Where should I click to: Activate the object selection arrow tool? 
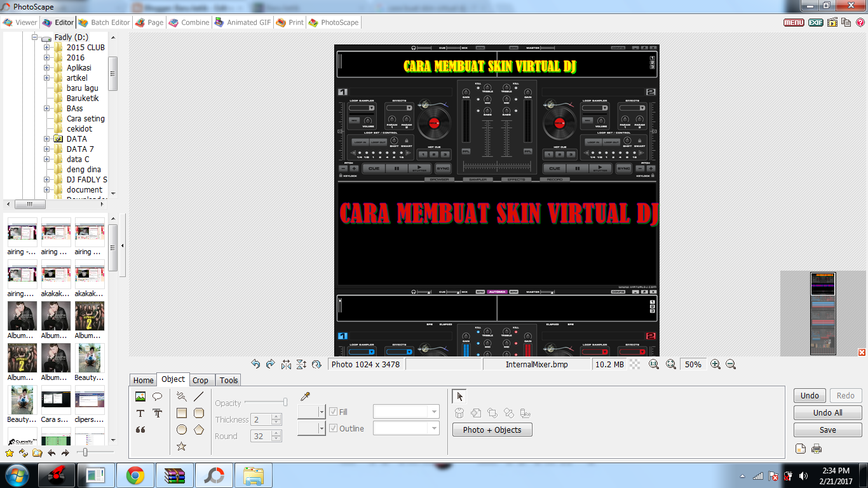pyautogui.click(x=459, y=396)
